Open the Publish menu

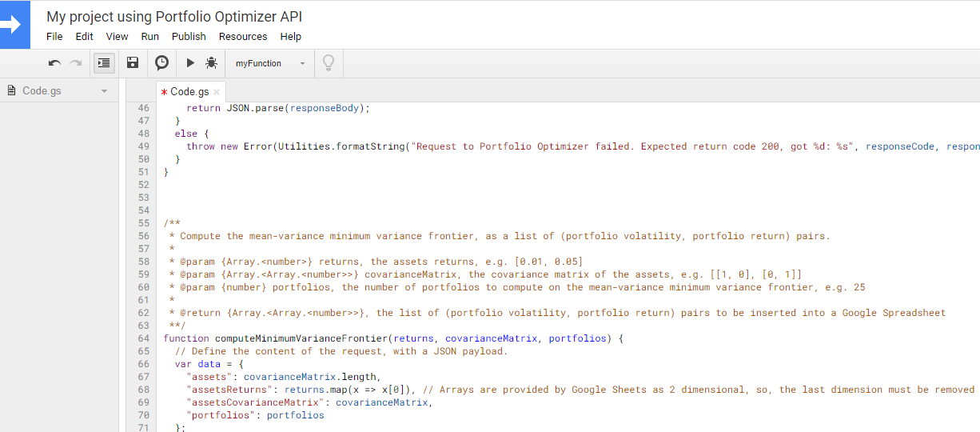click(189, 36)
